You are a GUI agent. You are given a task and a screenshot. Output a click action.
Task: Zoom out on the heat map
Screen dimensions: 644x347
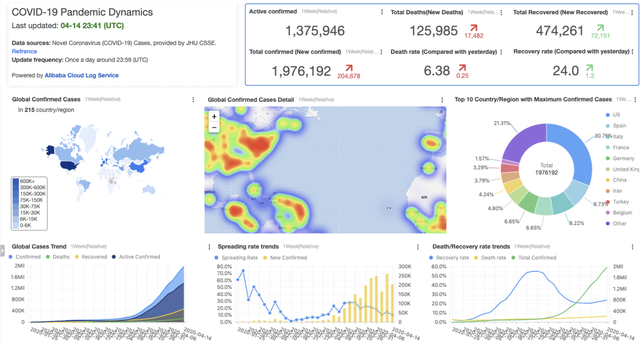214,127
